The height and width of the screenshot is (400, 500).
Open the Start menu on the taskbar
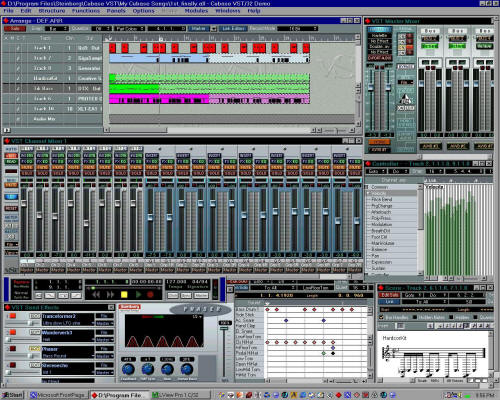pyautogui.click(x=13, y=395)
